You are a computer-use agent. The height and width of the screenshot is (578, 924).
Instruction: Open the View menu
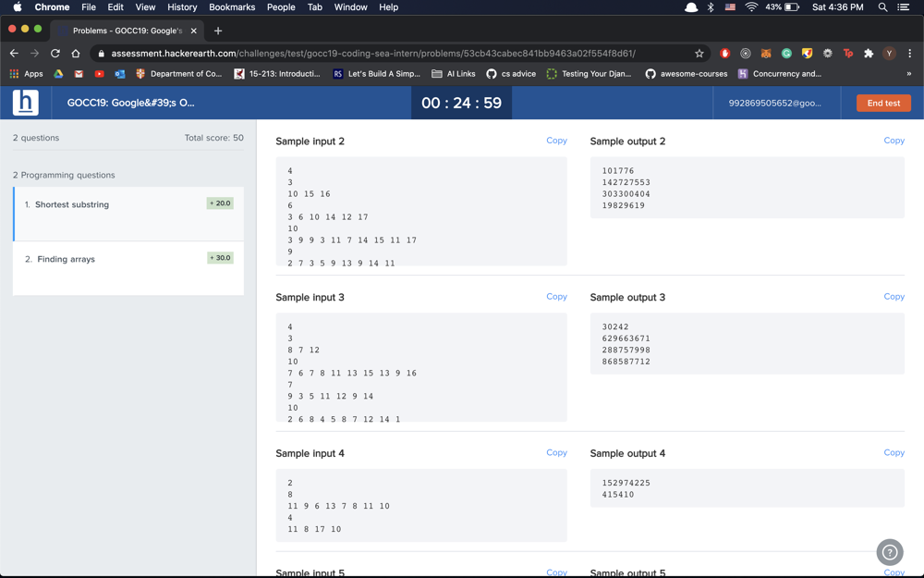pos(145,7)
